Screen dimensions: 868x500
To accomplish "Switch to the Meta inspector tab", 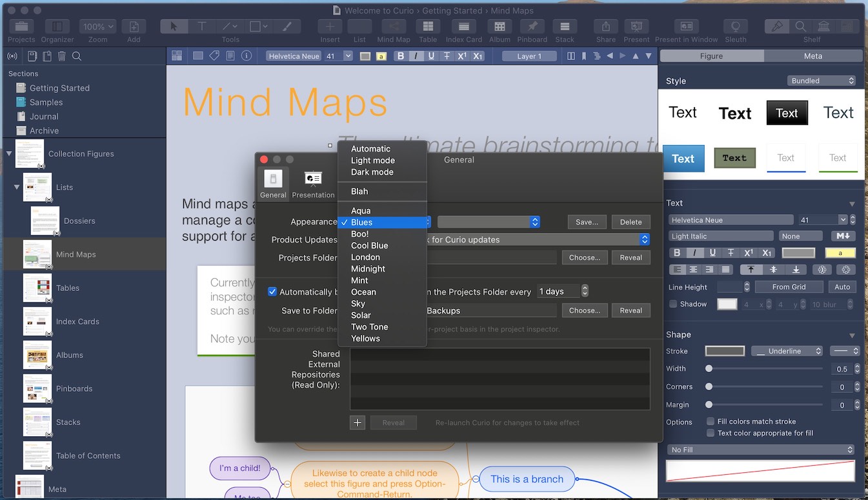I will tap(812, 56).
